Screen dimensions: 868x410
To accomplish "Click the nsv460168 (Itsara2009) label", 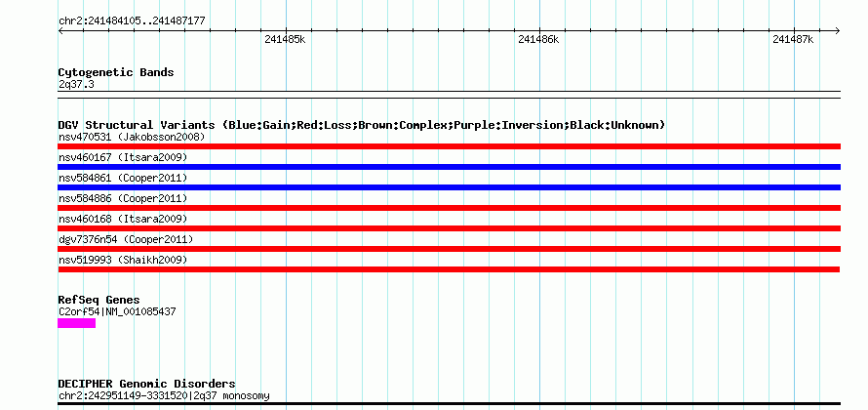I will pyautogui.click(x=123, y=219).
